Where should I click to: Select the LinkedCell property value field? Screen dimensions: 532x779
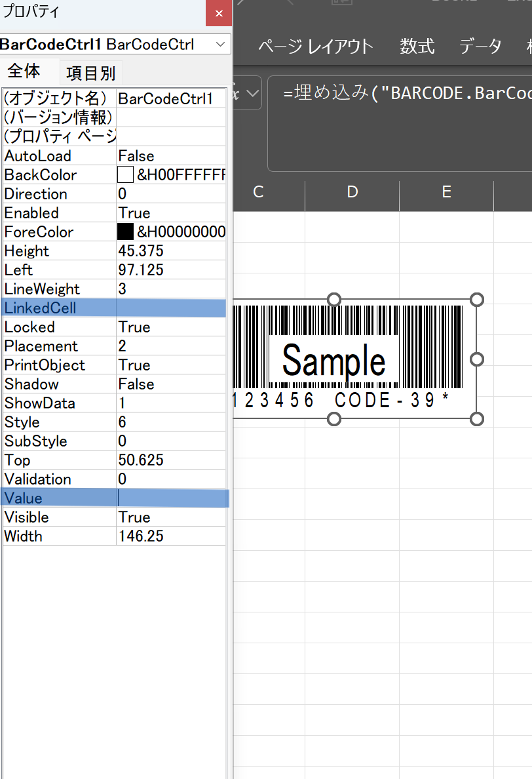(x=171, y=308)
